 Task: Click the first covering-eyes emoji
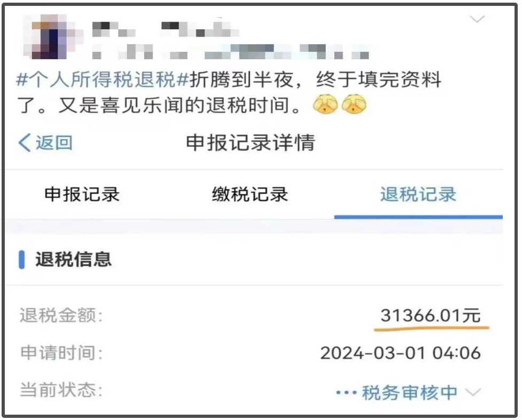pyautogui.click(x=325, y=104)
